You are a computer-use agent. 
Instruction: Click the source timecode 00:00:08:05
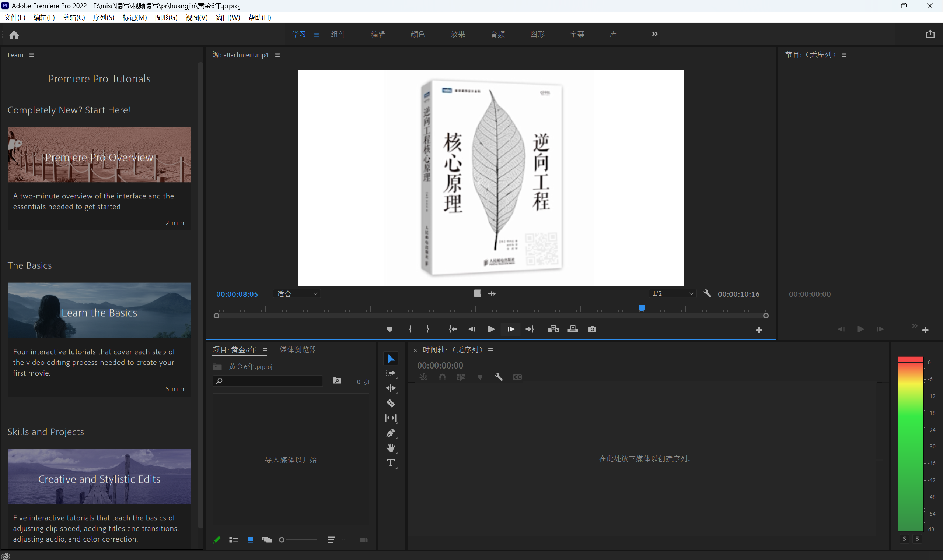(237, 294)
